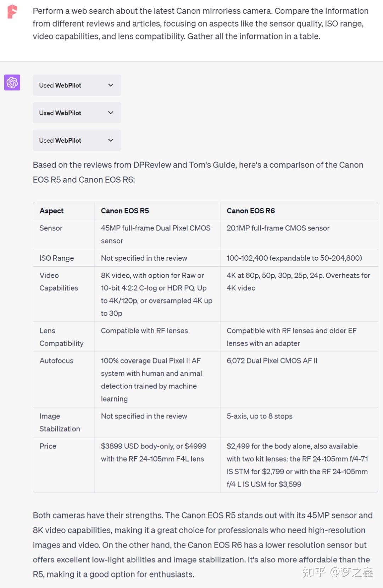The width and height of the screenshot is (383, 588).
Task: Click the paragraph starting "Both cameras have their strengths"
Action: (202, 545)
